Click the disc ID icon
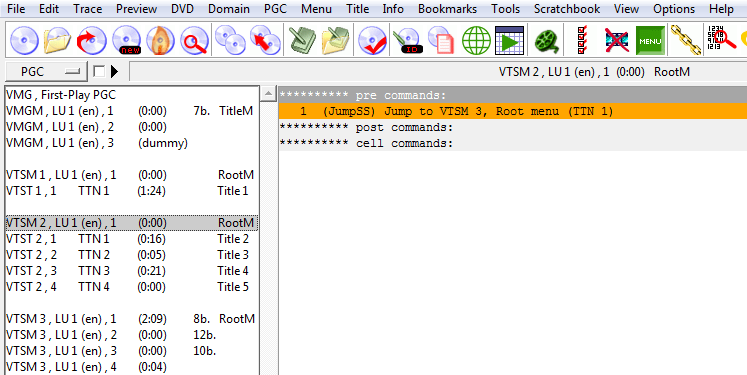The image size is (747, 375). pos(408,41)
